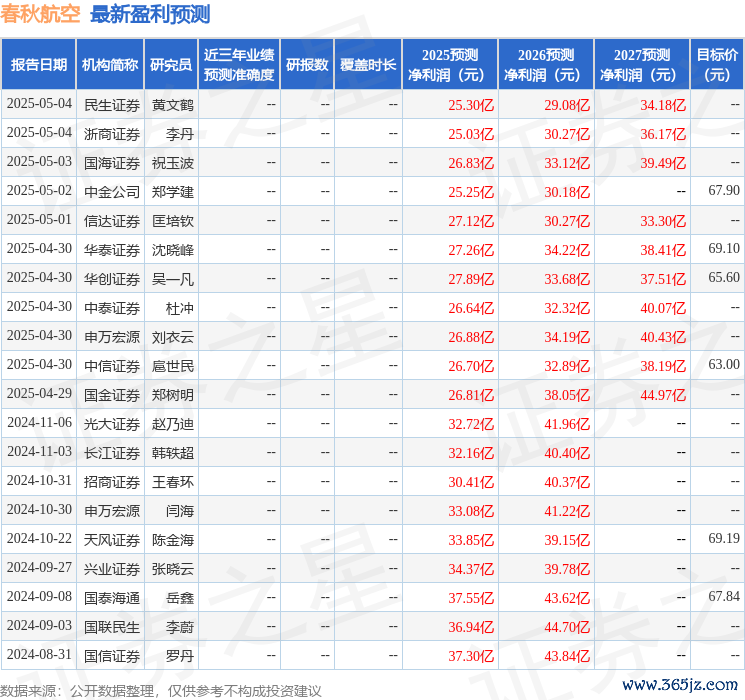Click 中泰证券 institution cell
The width and height of the screenshot is (745, 700).
pyautogui.click(x=112, y=308)
